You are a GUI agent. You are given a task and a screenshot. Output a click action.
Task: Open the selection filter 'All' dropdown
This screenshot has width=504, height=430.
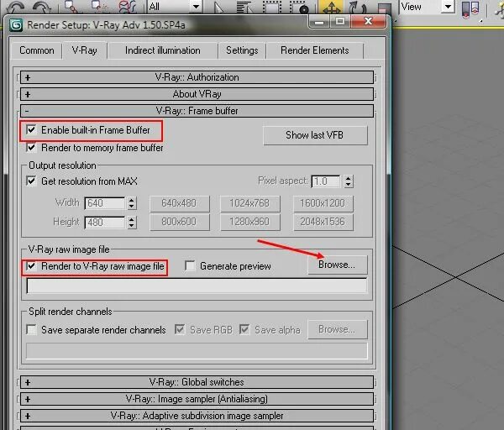175,7
